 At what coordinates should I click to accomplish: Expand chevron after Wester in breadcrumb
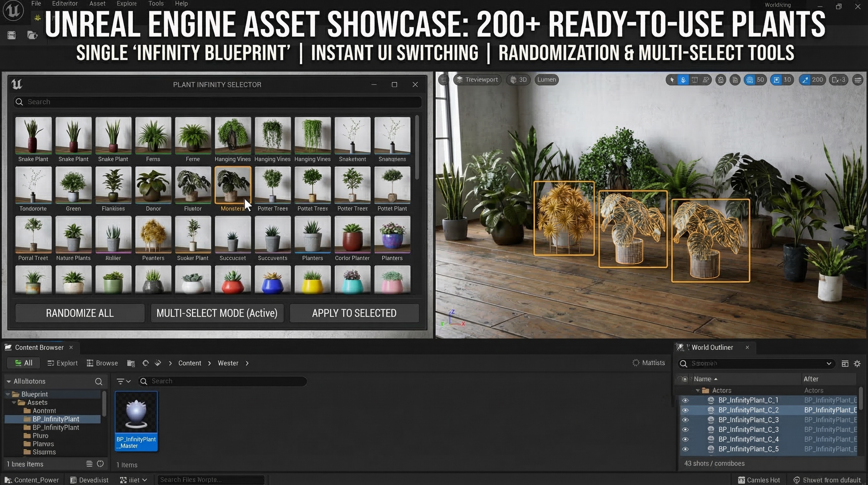247,363
